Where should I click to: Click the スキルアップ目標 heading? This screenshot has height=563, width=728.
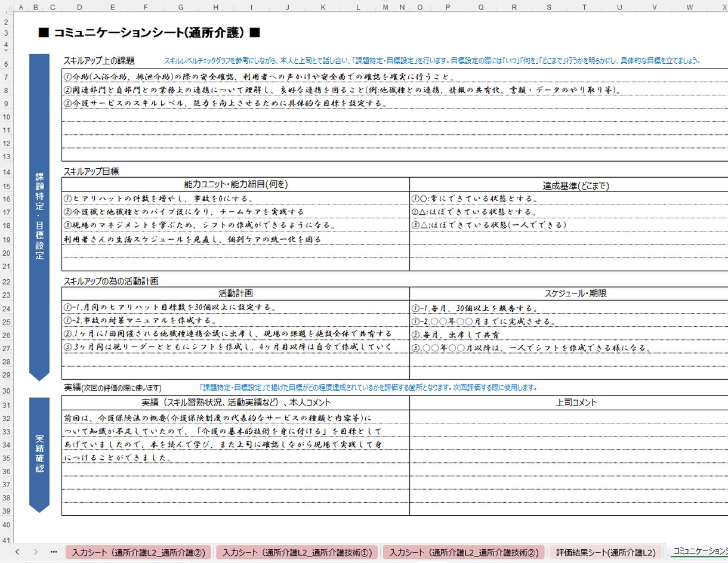[91, 171]
